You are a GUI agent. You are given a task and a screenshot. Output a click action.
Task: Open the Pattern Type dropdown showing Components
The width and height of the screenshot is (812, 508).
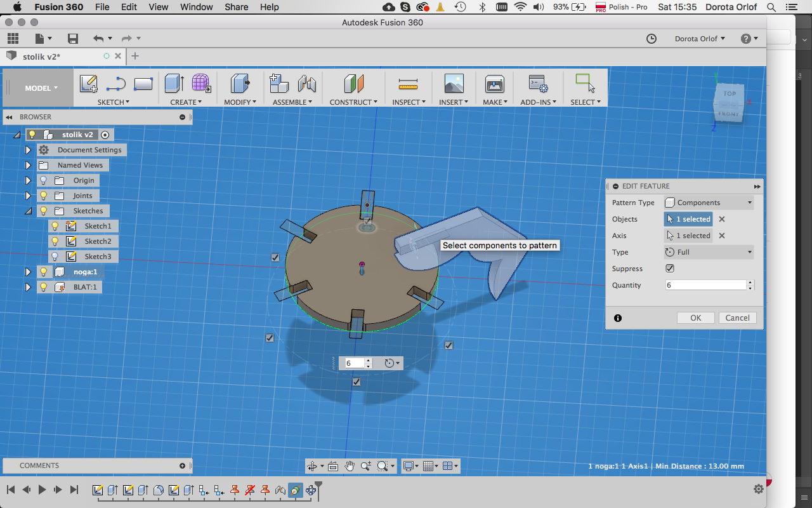coord(749,202)
